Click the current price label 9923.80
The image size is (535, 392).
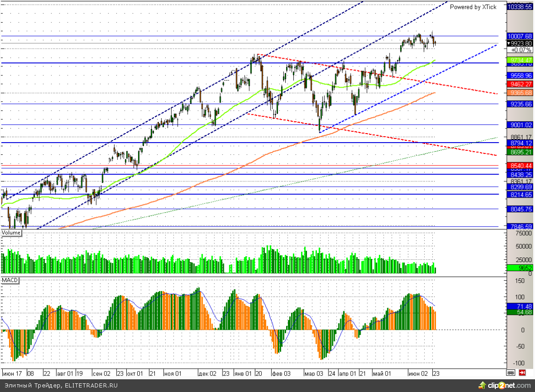(x=520, y=43)
